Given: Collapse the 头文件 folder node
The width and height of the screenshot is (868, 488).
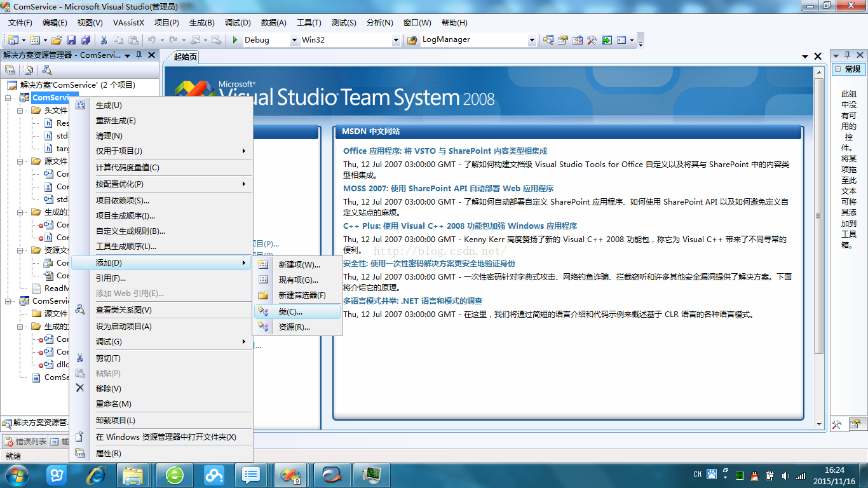Looking at the screenshot, I should [x=20, y=110].
